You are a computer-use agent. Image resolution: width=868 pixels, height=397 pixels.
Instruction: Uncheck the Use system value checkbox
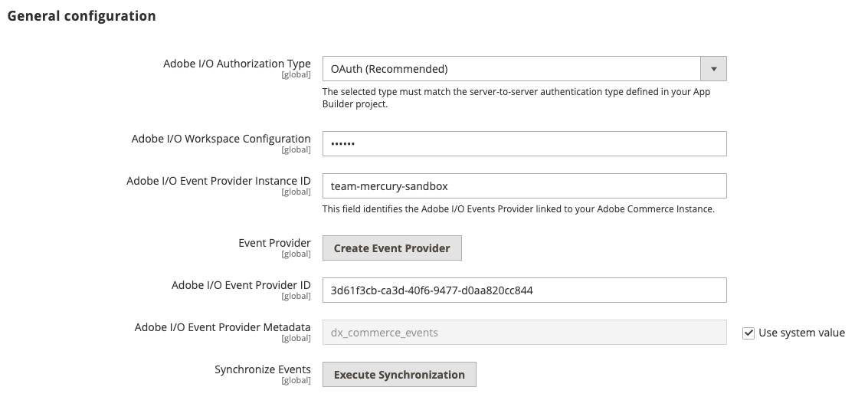pos(748,333)
